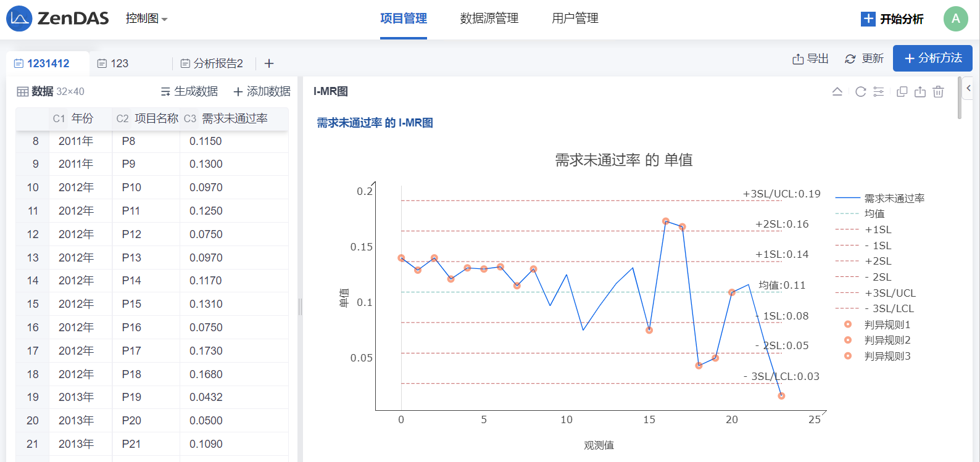
Task: Switch to 数据源管理 menu
Action: (489, 19)
